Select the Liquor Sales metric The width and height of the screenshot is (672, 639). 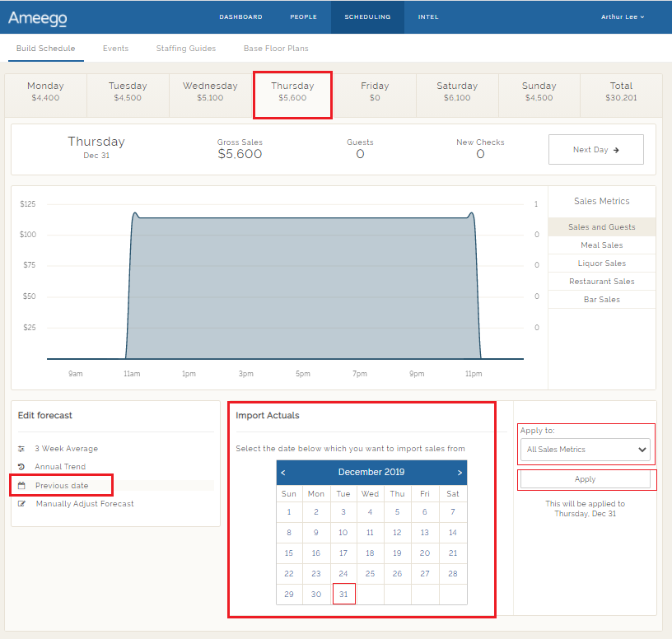(x=601, y=263)
